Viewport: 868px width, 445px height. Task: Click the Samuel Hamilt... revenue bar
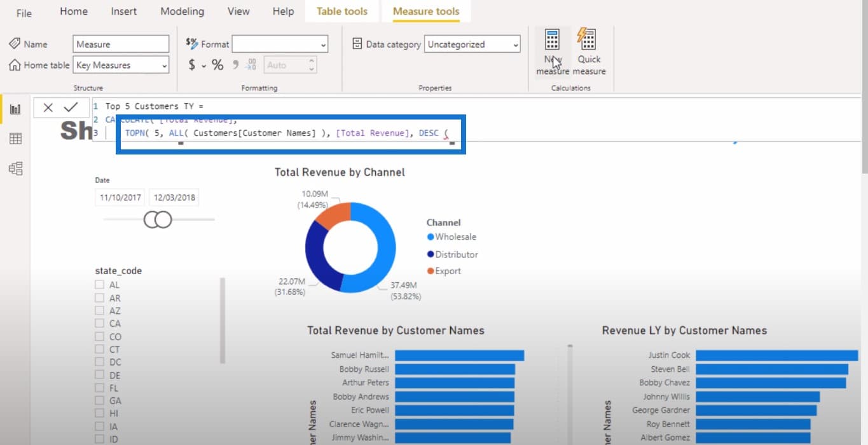coord(459,355)
